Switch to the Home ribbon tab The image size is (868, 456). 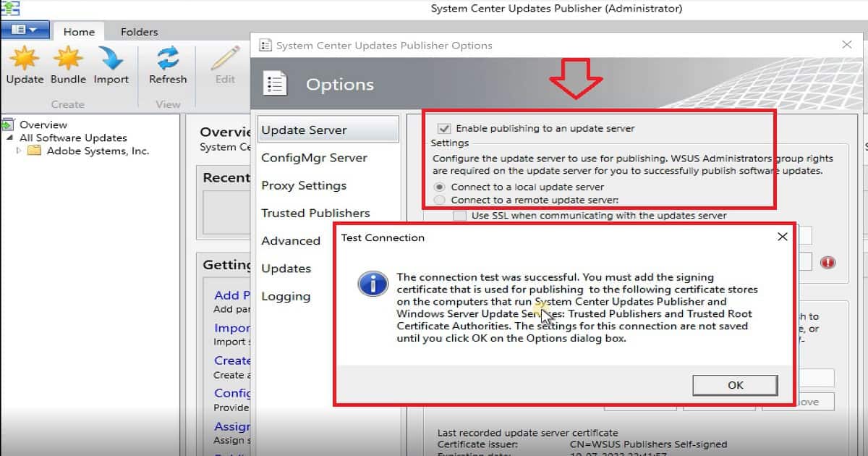(x=79, y=31)
